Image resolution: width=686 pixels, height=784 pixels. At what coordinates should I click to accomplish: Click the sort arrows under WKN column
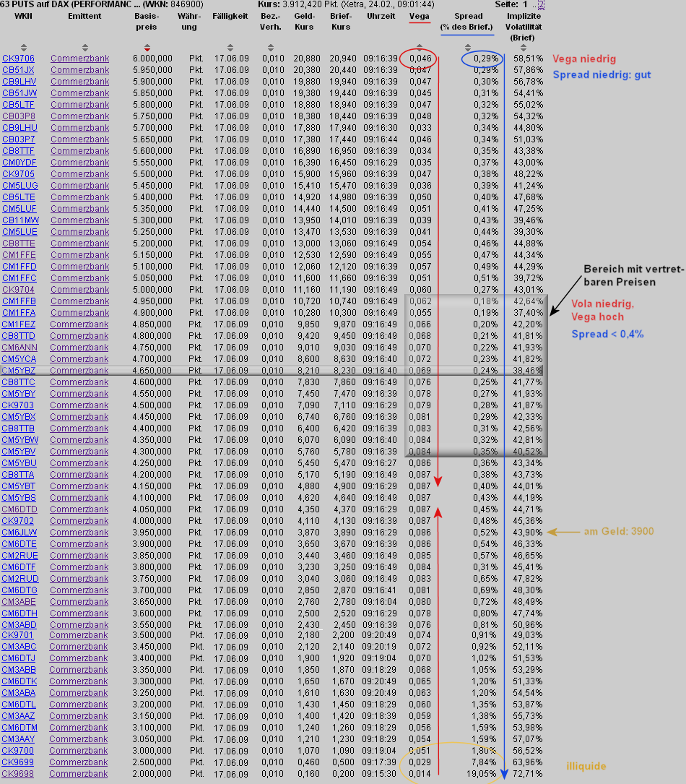pos(23,48)
